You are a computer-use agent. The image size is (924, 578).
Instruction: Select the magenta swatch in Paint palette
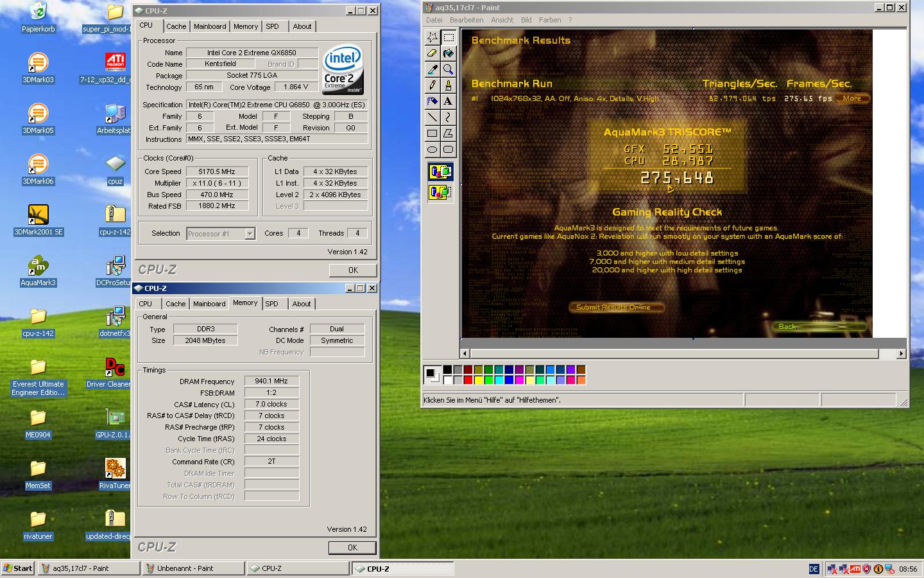[520, 380]
